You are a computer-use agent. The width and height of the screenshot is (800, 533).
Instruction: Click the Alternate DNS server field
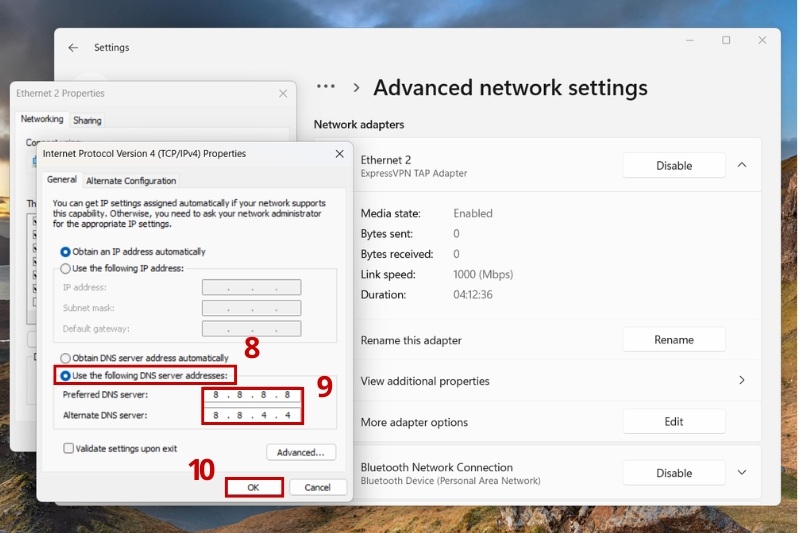[252, 415]
